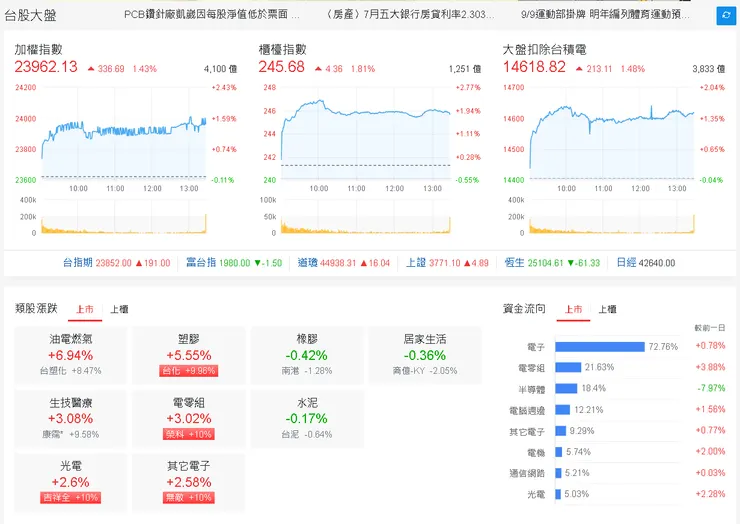Open the 電零組 +3.02% sector card

[x=189, y=418]
